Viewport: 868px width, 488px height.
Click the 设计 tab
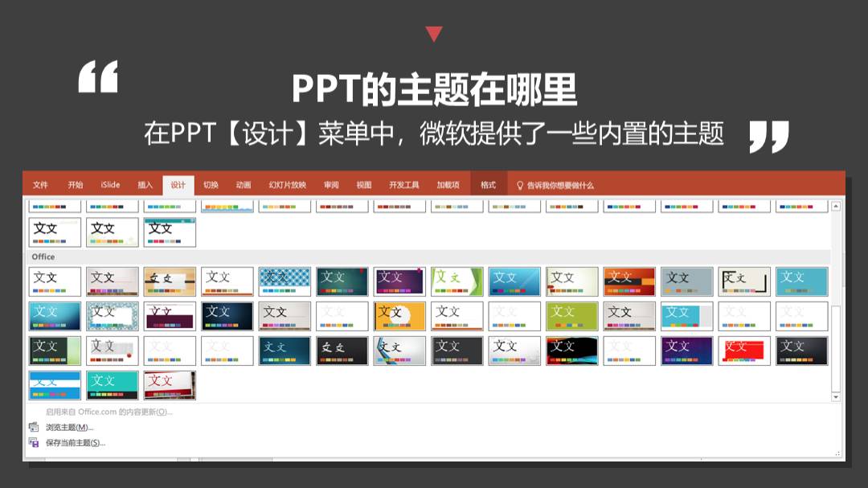[178, 185]
